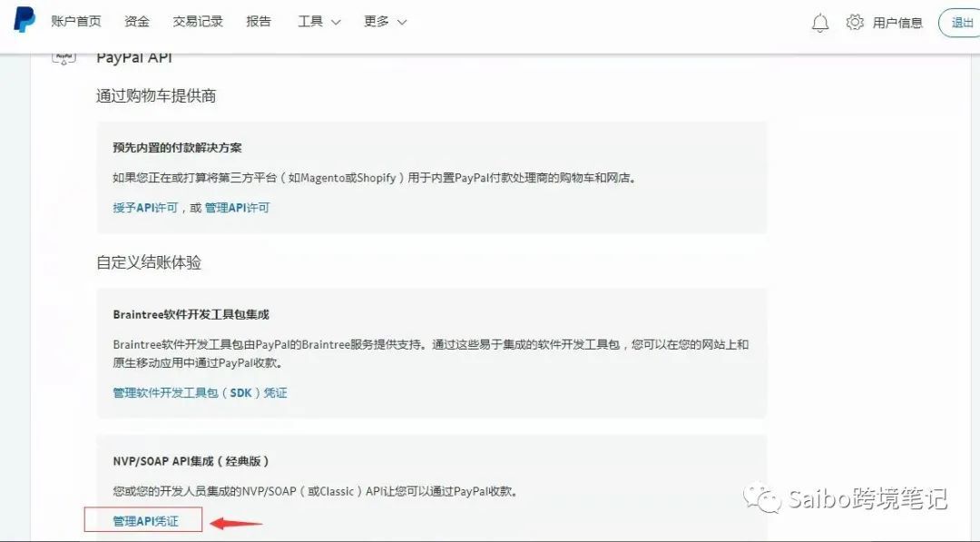Open 管理软件开发工具包（SDK）凭证 link
Image resolution: width=980 pixels, height=542 pixels.
(x=200, y=392)
